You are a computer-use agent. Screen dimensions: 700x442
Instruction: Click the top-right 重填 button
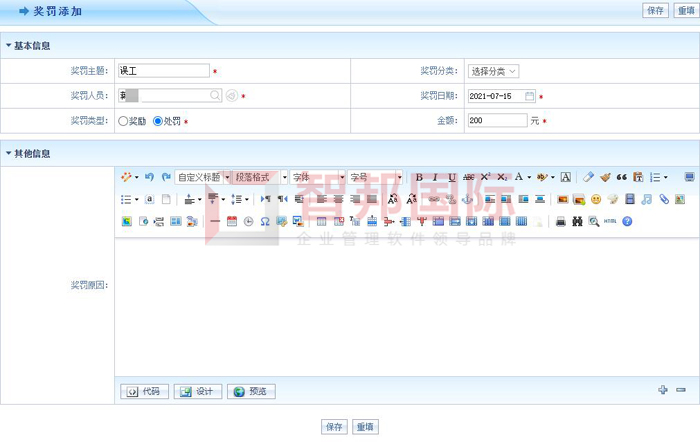[685, 10]
